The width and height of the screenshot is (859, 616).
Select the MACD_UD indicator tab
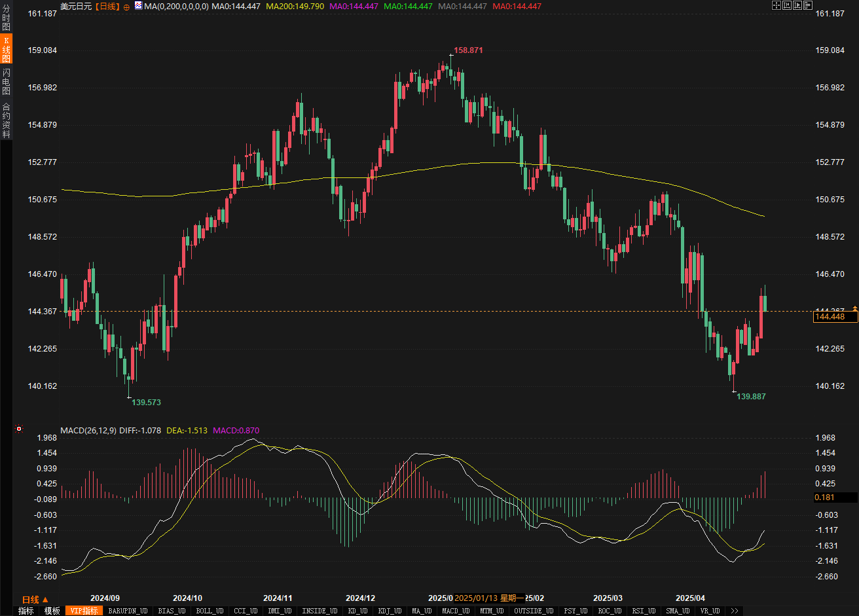455,611
